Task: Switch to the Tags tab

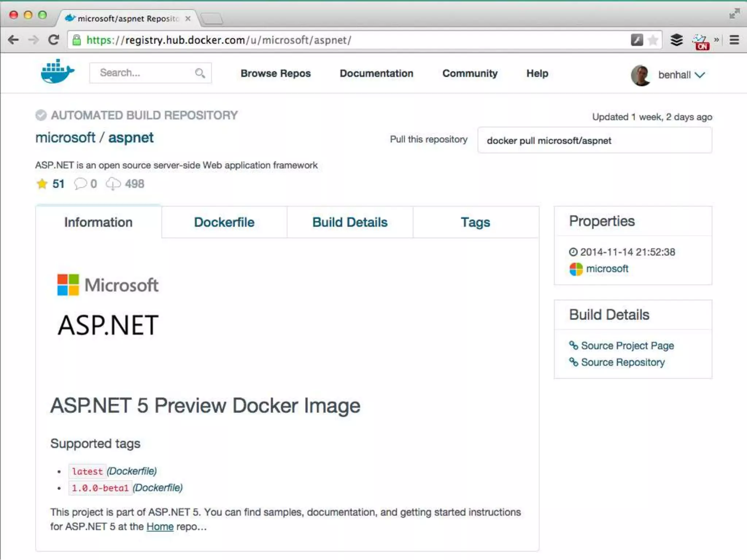Action: click(x=476, y=222)
